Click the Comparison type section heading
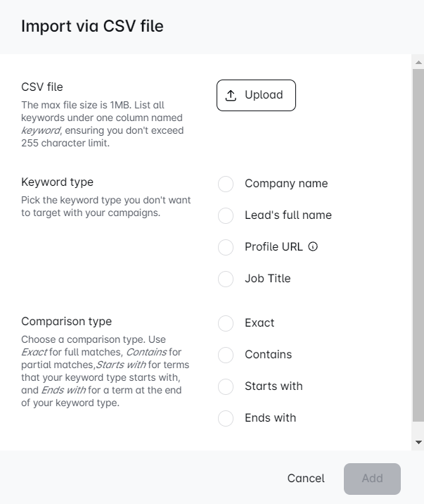This screenshot has width=424, height=504. click(66, 322)
